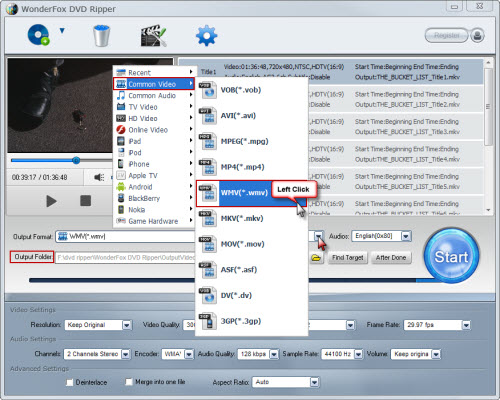This screenshot has width=500, height=400.
Task: Open the Recent submenu
Action: [154, 72]
